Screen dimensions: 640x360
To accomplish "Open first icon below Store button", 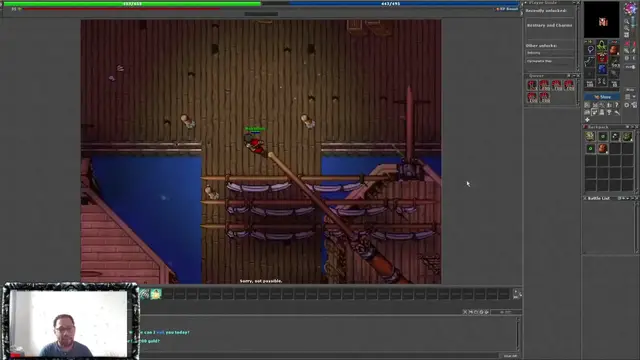I will (x=587, y=105).
